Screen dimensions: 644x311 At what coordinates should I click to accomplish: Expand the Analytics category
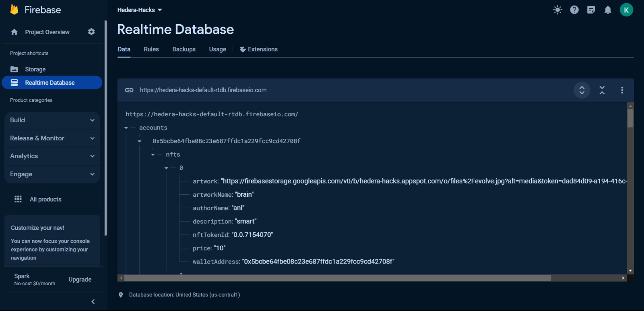pos(52,156)
